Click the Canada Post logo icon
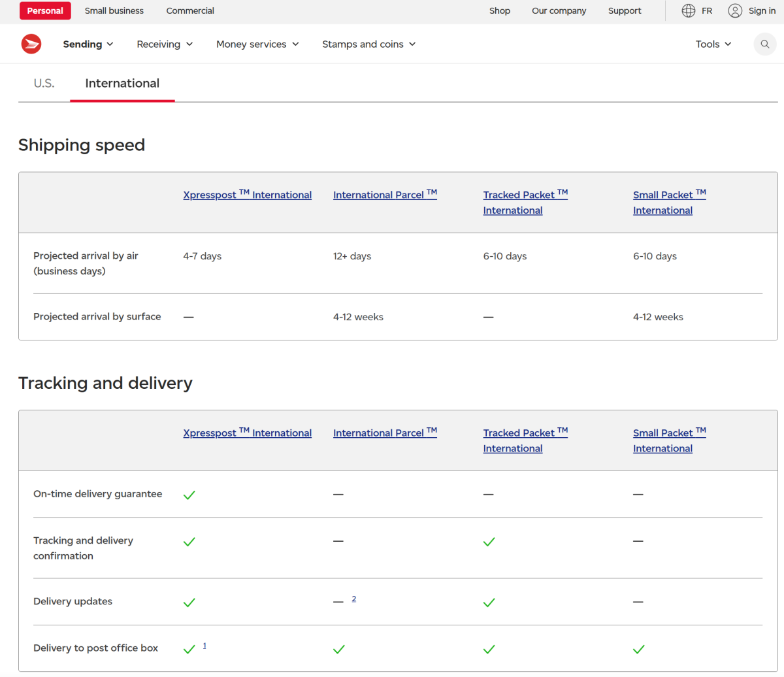The image size is (784, 677). [31, 44]
